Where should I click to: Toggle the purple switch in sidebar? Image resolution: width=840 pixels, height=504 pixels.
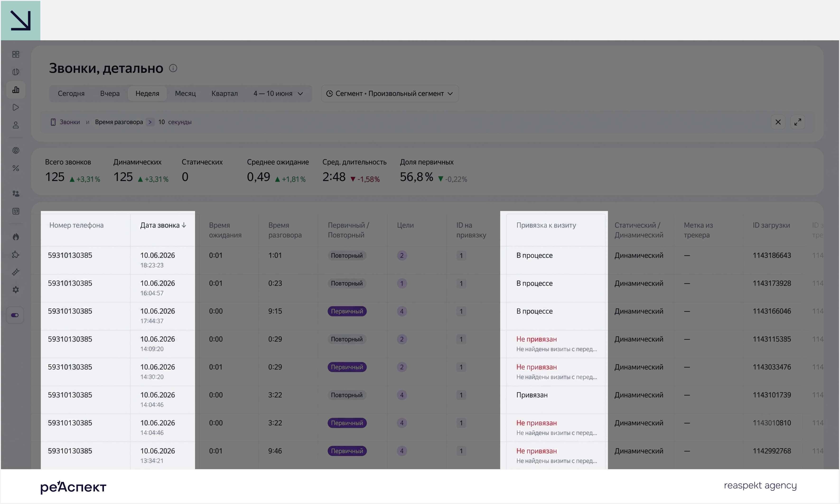click(15, 315)
